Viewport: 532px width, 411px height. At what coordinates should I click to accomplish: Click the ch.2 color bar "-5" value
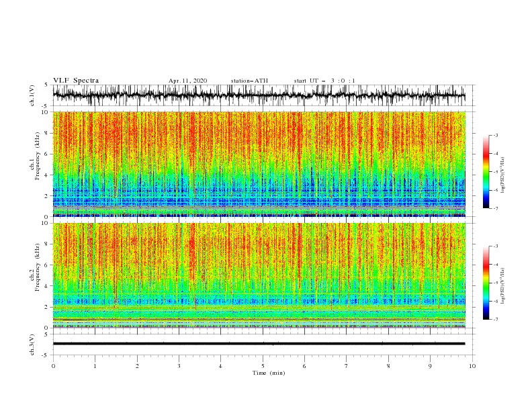[496, 283]
